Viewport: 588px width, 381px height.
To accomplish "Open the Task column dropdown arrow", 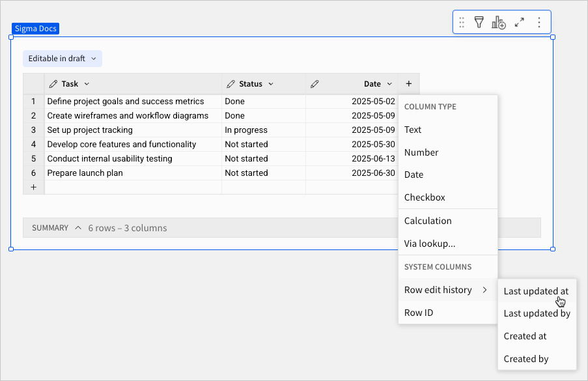I will click(87, 84).
